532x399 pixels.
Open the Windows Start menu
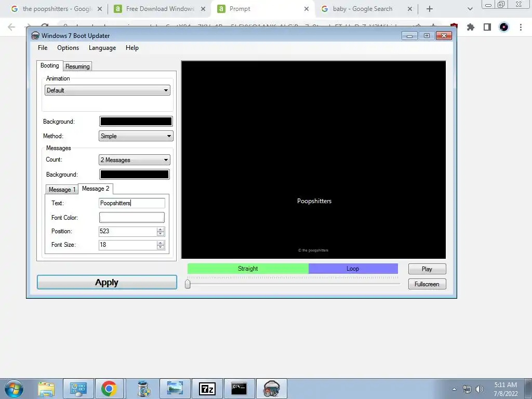coord(14,389)
